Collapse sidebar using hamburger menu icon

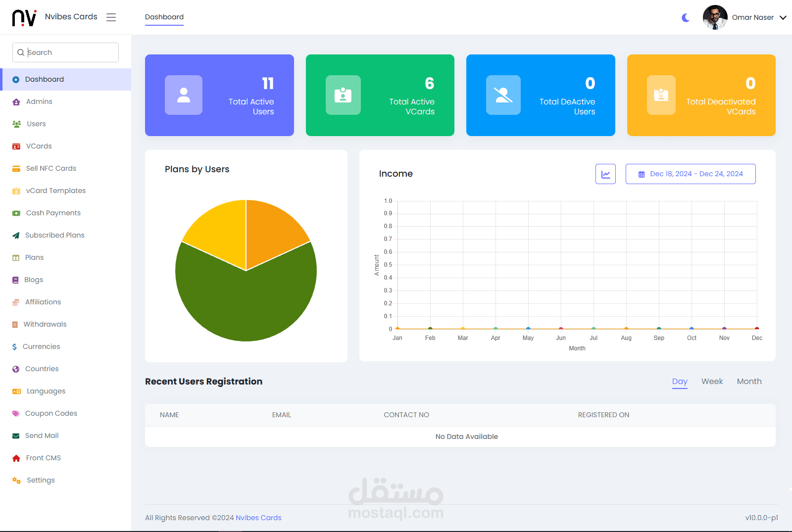tap(111, 17)
